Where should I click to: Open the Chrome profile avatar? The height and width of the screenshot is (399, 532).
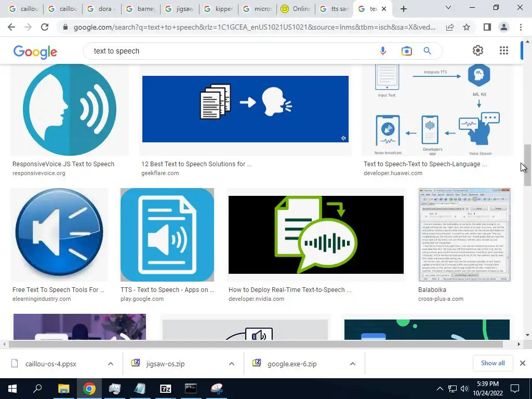(x=504, y=27)
